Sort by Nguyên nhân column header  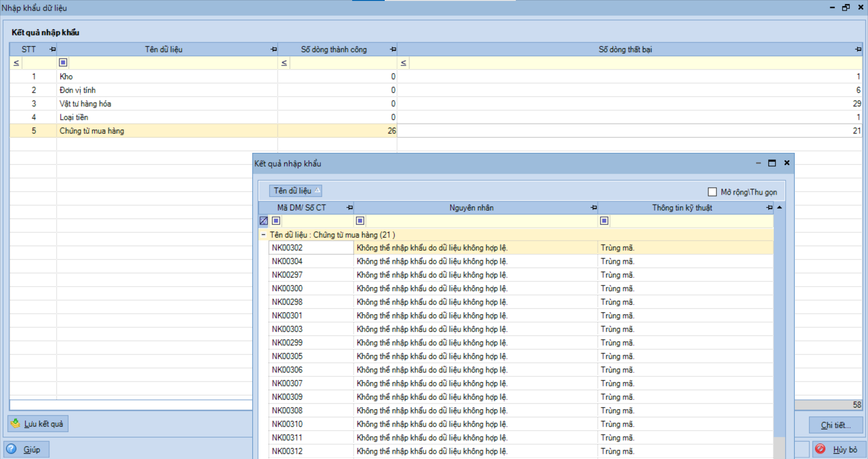tap(471, 208)
